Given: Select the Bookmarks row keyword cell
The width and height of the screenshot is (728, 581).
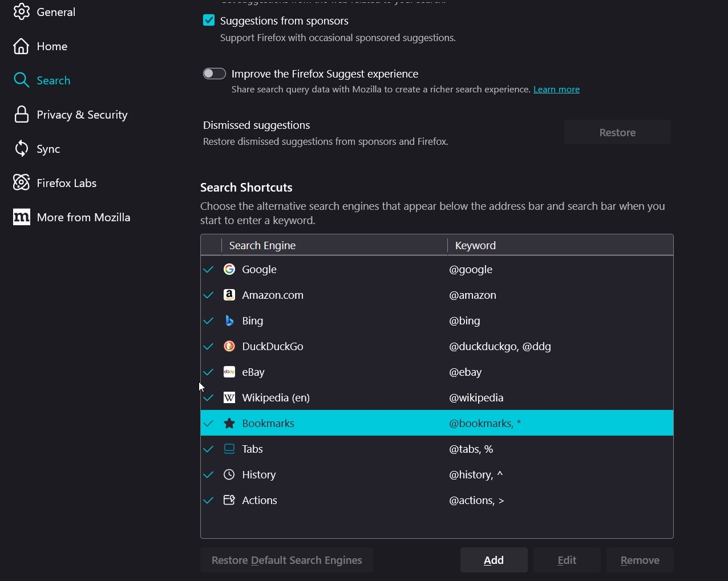Looking at the screenshot, I should [485, 423].
